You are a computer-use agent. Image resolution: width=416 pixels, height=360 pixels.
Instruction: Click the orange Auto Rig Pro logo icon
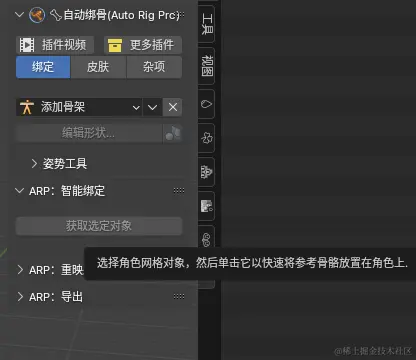click(37, 15)
